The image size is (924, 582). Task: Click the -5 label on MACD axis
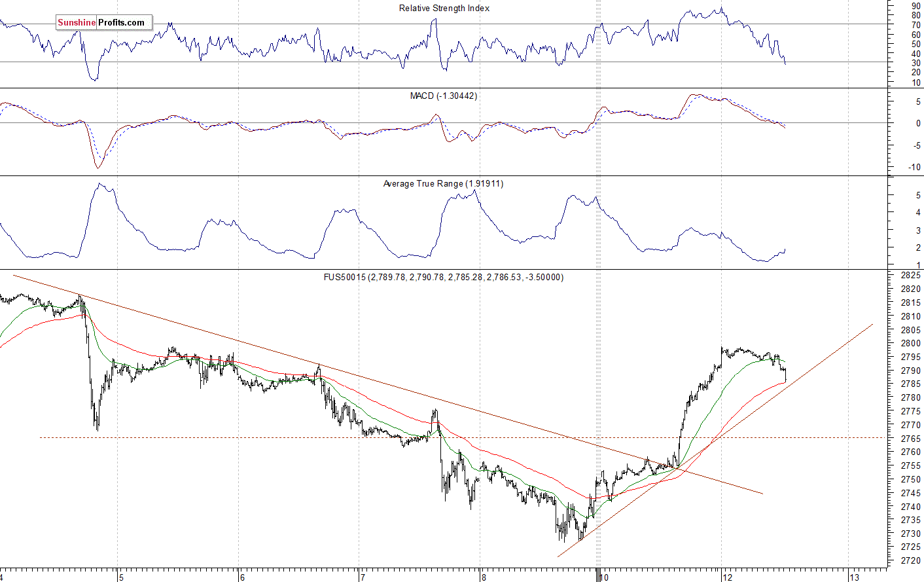[x=916, y=145]
